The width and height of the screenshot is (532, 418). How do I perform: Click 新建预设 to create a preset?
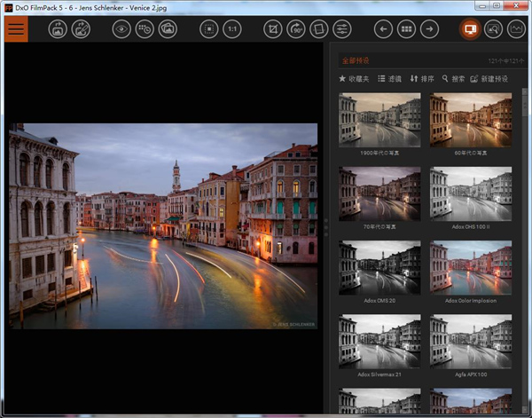(489, 79)
